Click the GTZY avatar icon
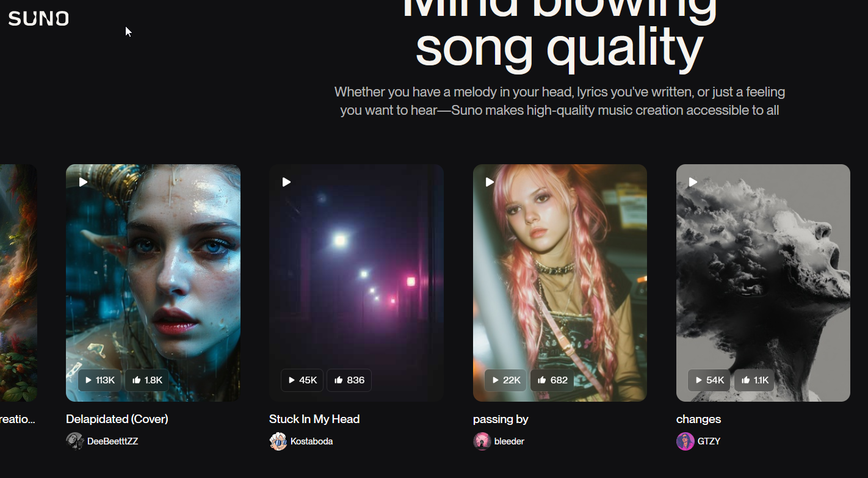868x478 pixels. tap(685, 441)
